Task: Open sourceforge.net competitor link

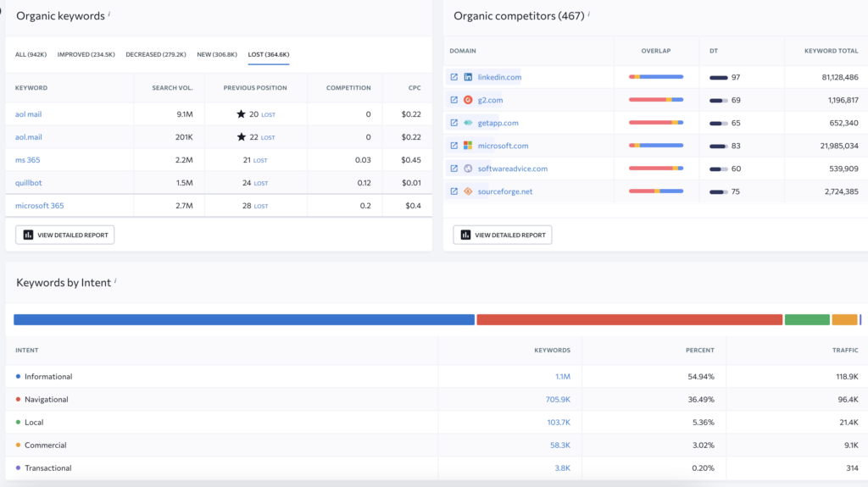Action: [505, 191]
